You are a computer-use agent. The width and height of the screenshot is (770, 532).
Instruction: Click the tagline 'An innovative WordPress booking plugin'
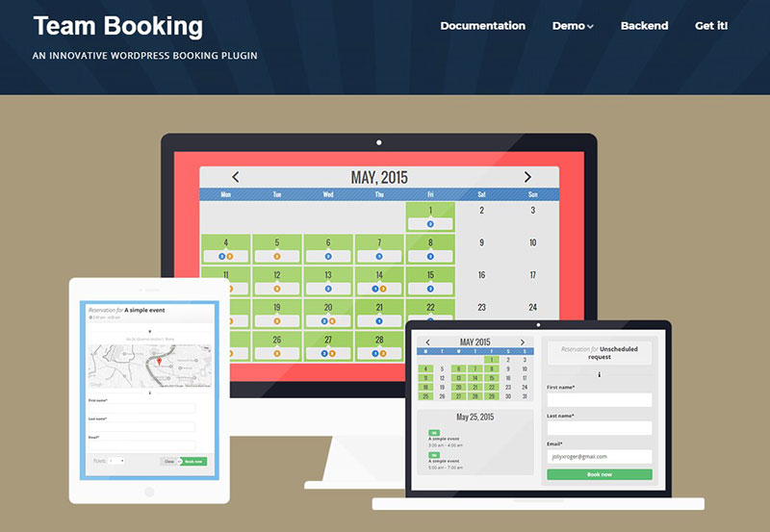(x=145, y=56)
